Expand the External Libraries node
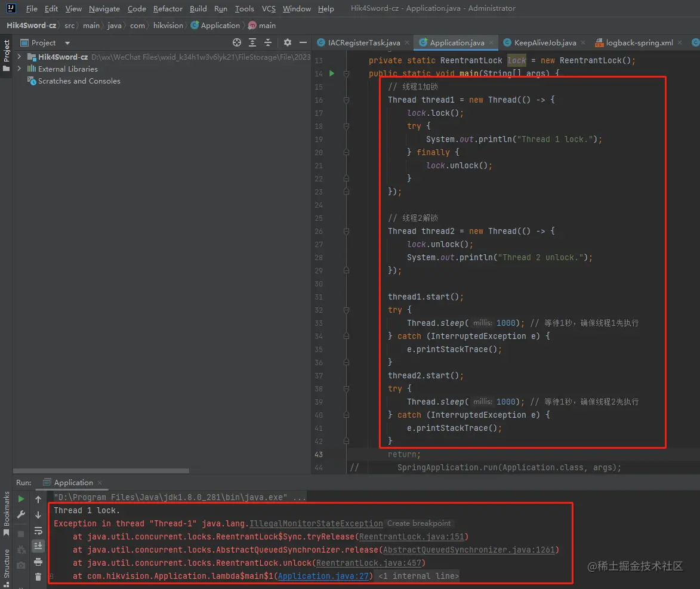 tap(19, 69)
